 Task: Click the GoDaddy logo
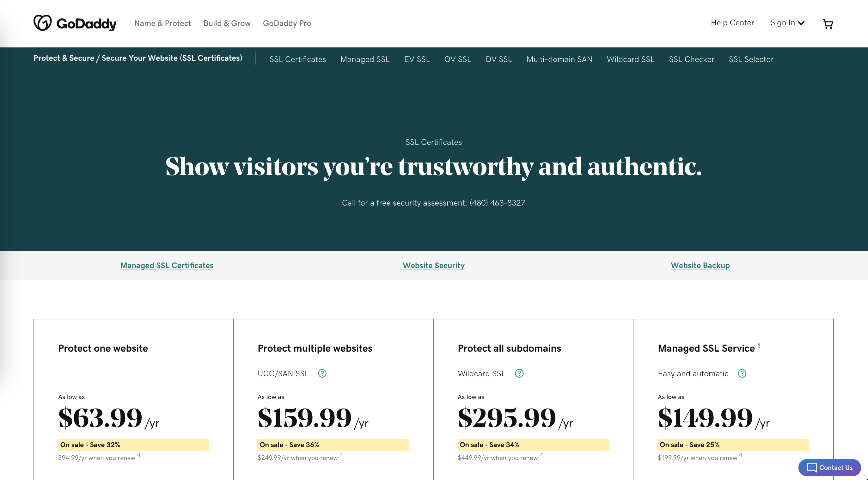tap(76, 23)
